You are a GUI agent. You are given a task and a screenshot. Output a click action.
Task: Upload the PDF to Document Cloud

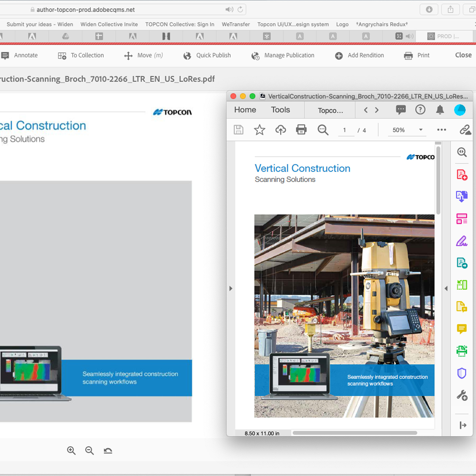point(280,130)
